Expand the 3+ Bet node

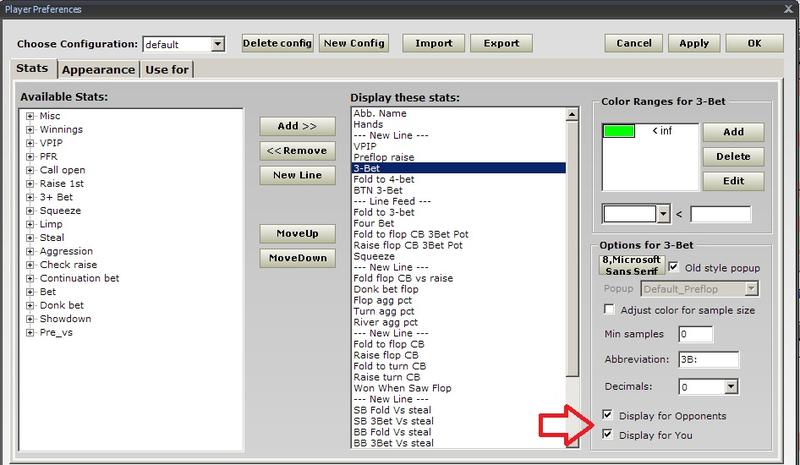pos(30,197)
